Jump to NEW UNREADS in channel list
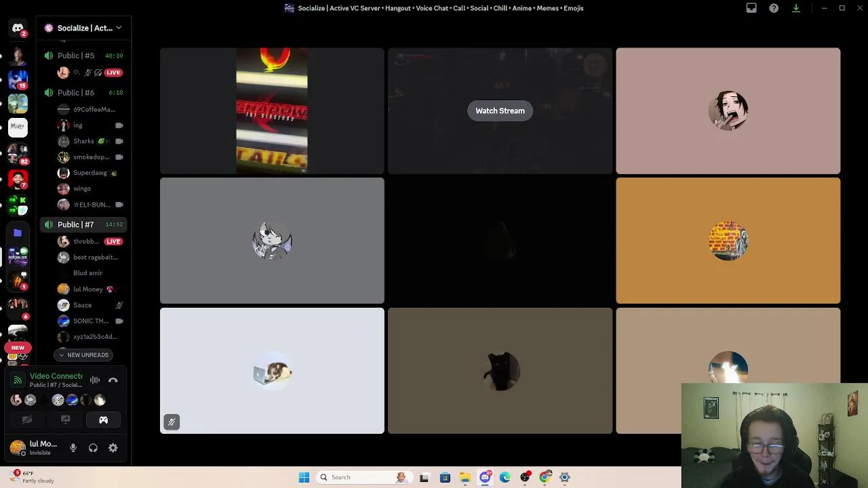The height and width of the screenshot is (488, 868). point(83,355)
